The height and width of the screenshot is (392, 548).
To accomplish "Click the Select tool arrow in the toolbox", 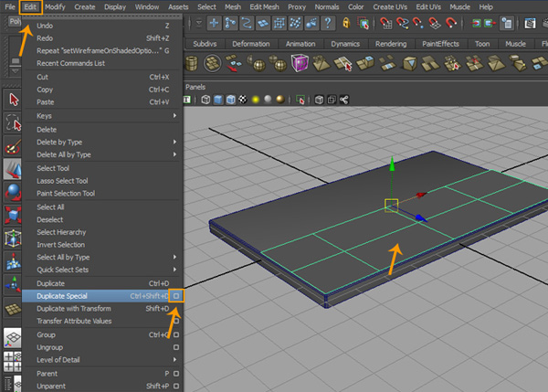I will 15,100.
